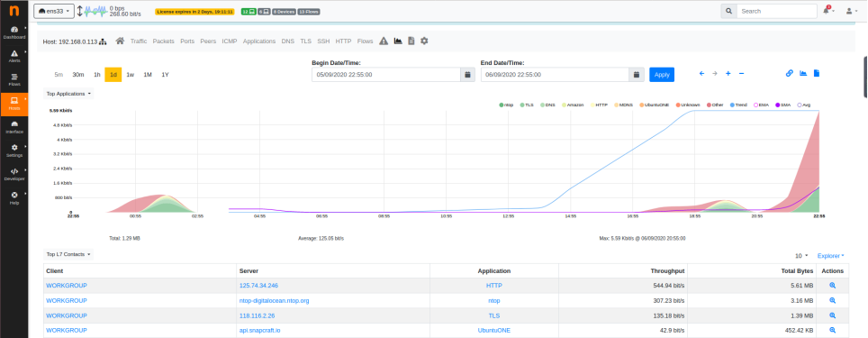Toggle TLS series in chart legend

[527, 105]
